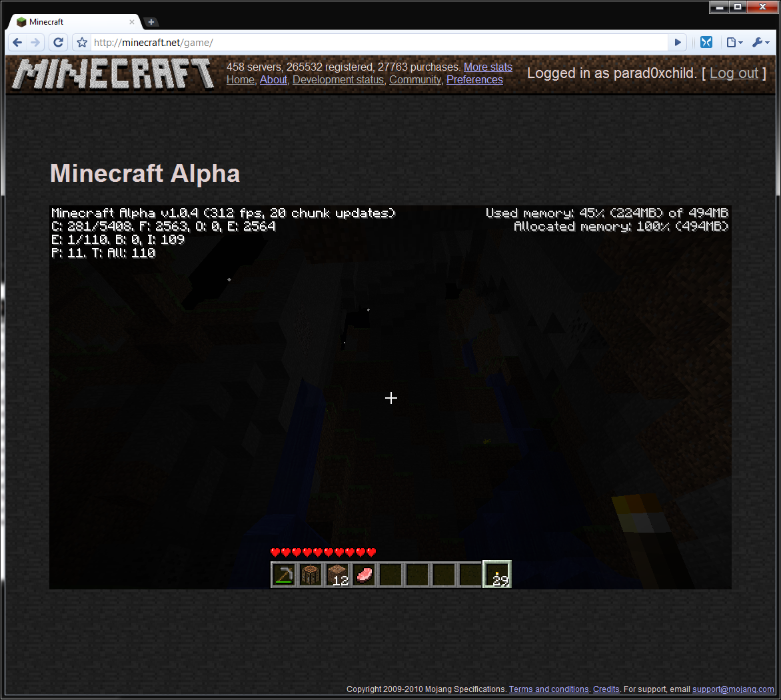The height and width of the screenshot is (700, 781).
Task: Click the crosshair in the game view
Action: click(x=391, y=398)
